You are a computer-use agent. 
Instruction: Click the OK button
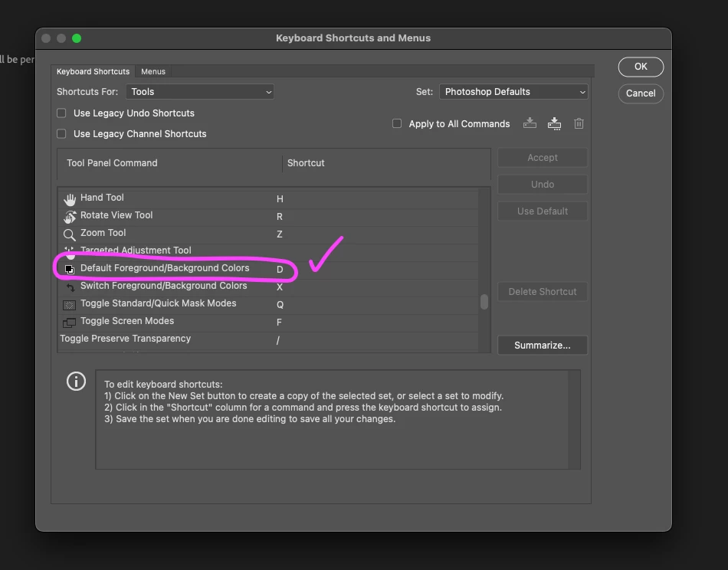(641, 67)
